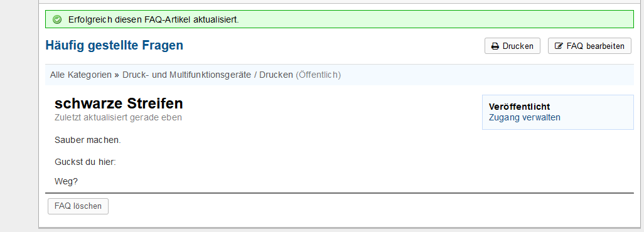The height and width of the screenshot is (232, 644).
Task: Delete the article with FAQ löschen
Action: (78, 206)
